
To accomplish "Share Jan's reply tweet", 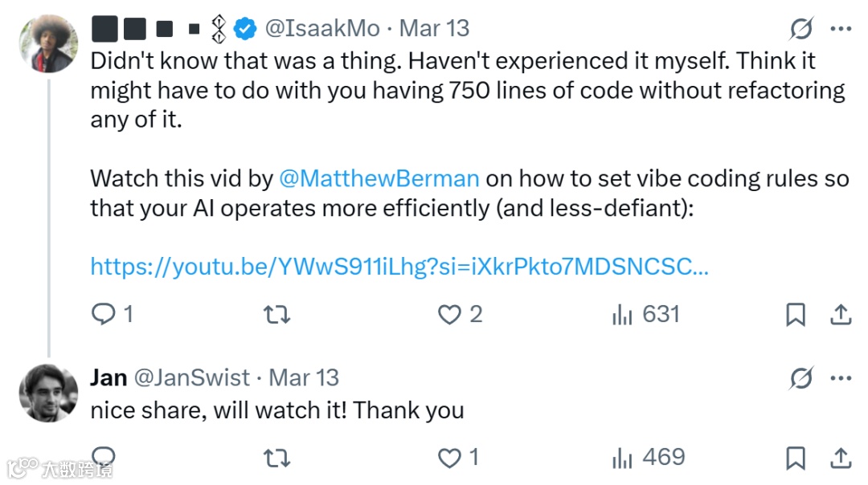I will (x=840, y=458).
